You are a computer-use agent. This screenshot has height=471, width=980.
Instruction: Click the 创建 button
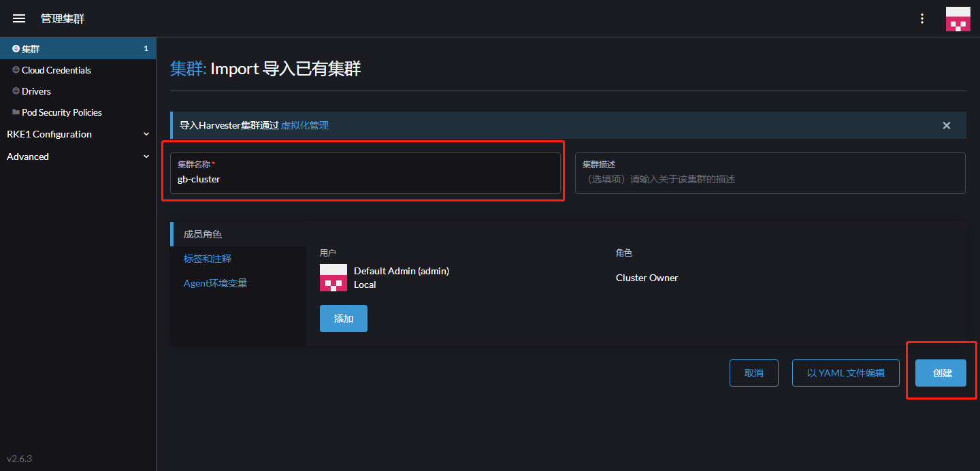[x=941, y=373]
